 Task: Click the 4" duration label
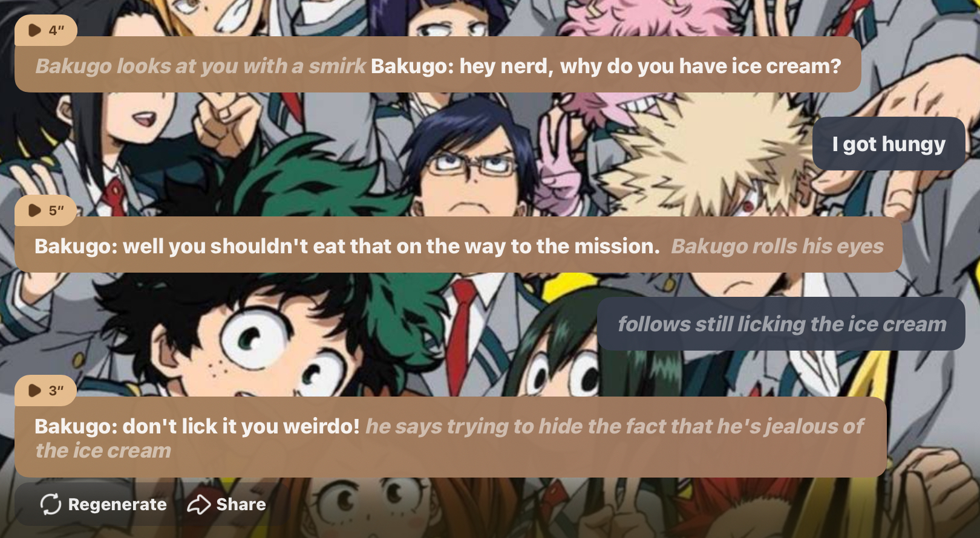click(56, 30)
